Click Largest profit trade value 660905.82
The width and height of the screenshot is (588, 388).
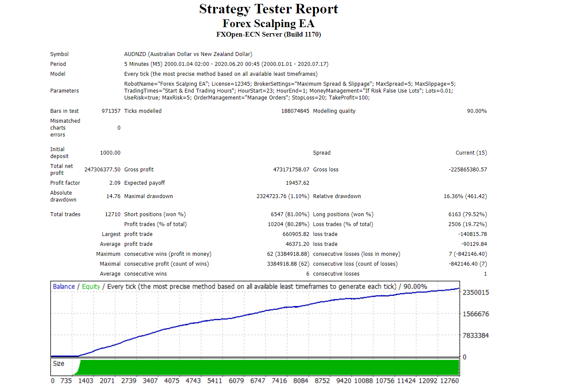[x=296, y=234]
